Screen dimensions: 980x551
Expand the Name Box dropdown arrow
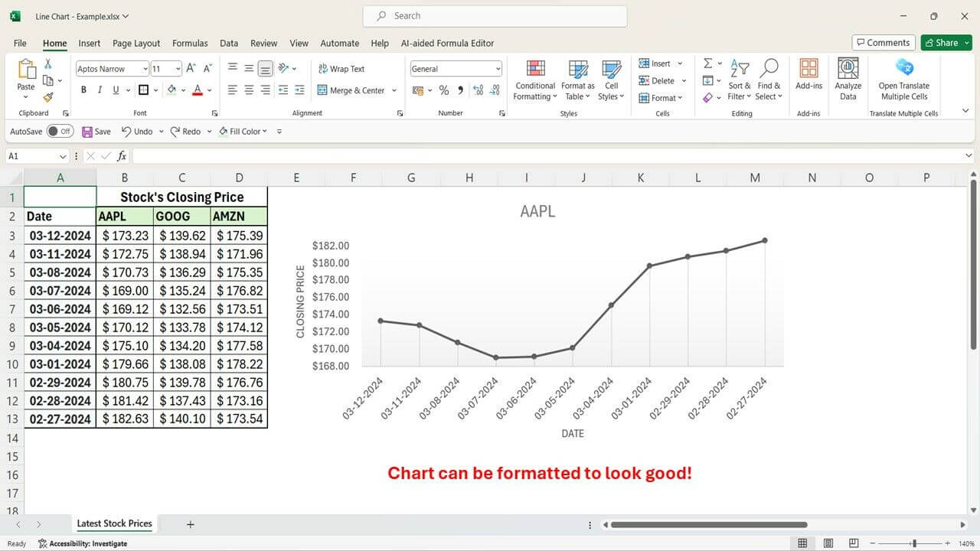pyautogui.click(x=63, y=156)
